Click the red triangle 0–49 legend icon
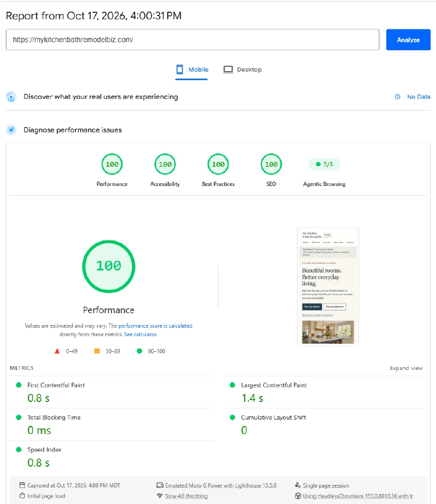Screen dimensions: 436x504 (57, 351)
